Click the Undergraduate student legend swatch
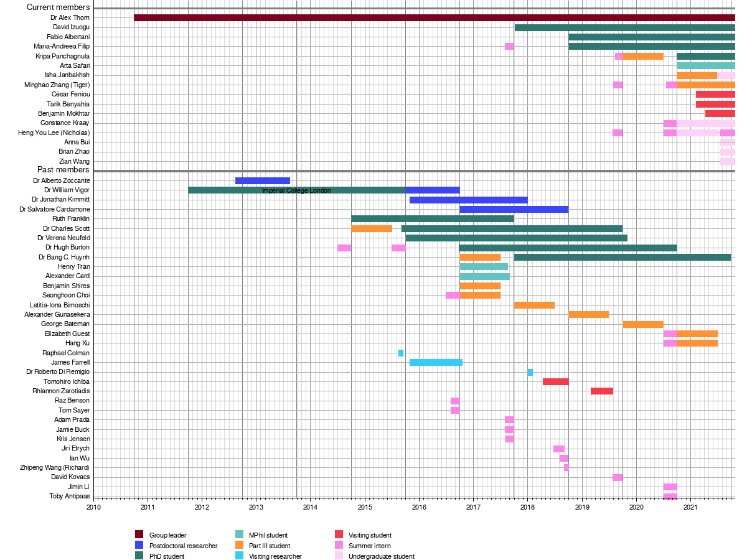This screenshot has width=747, height=560. point(339,556)
